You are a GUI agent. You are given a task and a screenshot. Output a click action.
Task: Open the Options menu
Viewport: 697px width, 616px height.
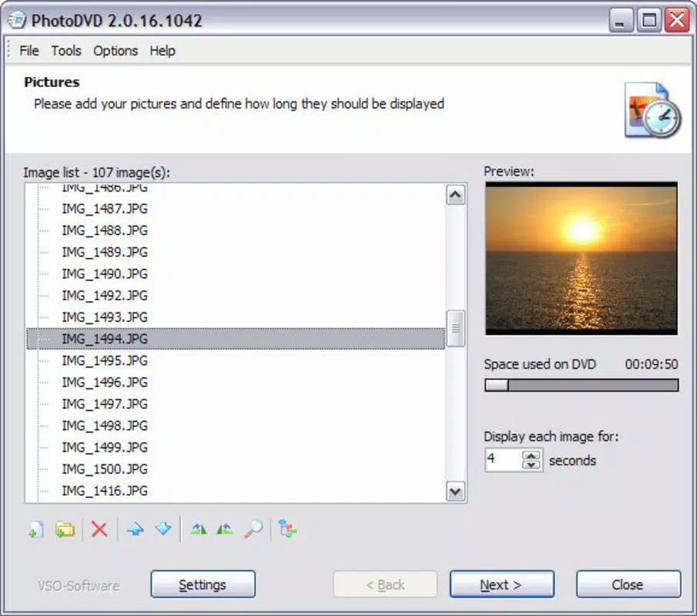tap(116, 51)
